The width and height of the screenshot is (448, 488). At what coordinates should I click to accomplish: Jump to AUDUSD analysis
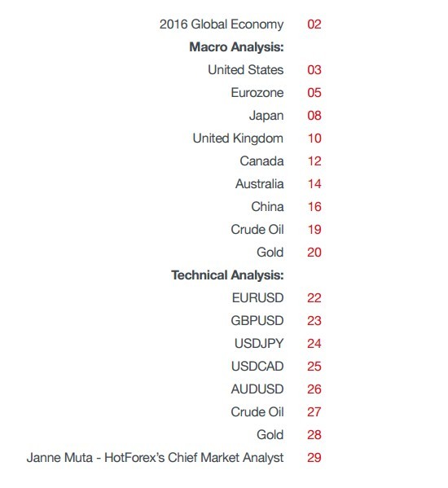pyautogui.click(x=257, y=389)
